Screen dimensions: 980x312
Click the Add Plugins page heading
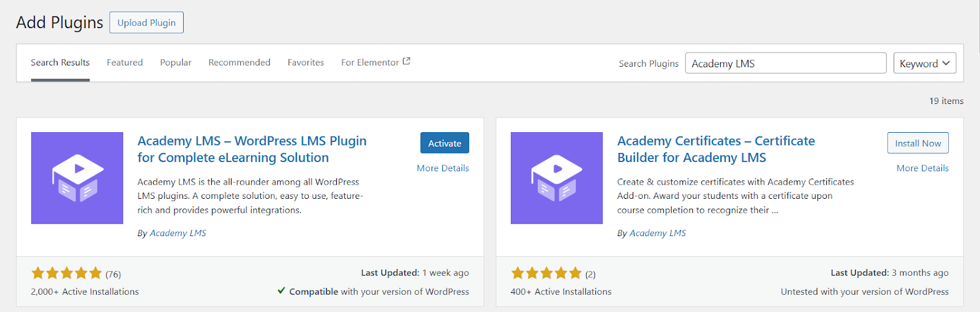click(x=59, y=23)
